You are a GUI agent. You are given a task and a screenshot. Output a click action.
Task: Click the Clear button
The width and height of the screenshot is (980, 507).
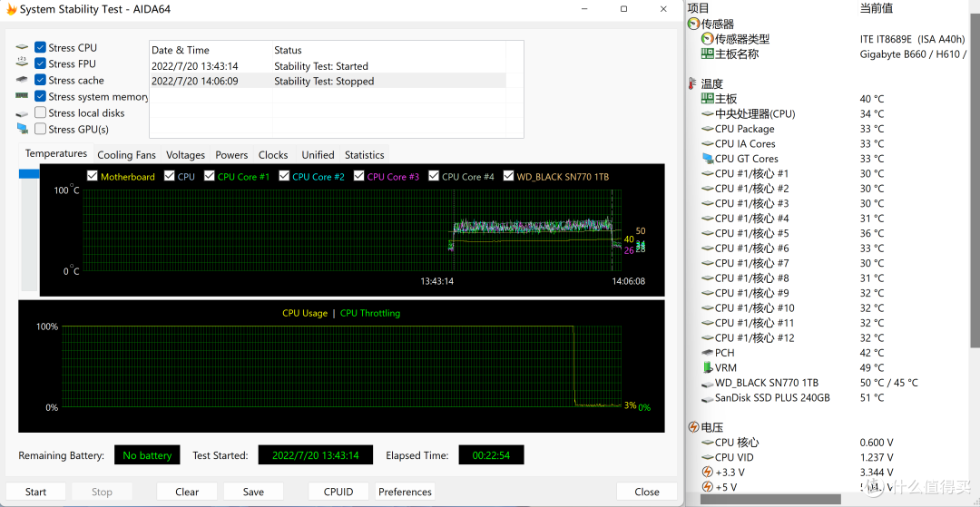(187, 492)
